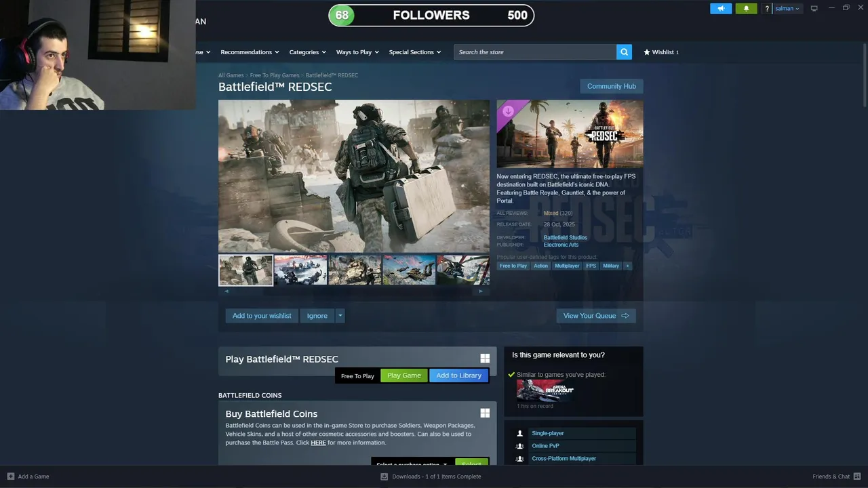Click the Cross-Platform Multiplayer link
This screenshot has height=488, width=868.
(564, 459)
